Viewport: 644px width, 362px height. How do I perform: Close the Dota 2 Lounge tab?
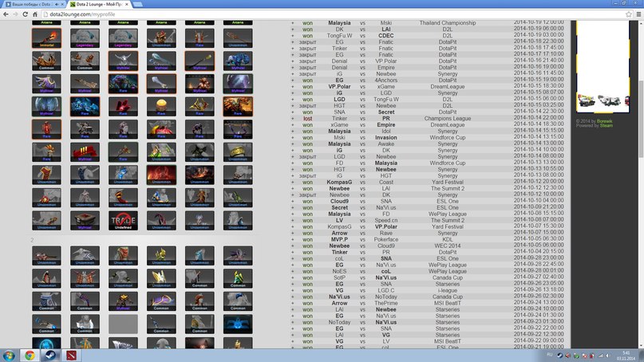(127, 4)
